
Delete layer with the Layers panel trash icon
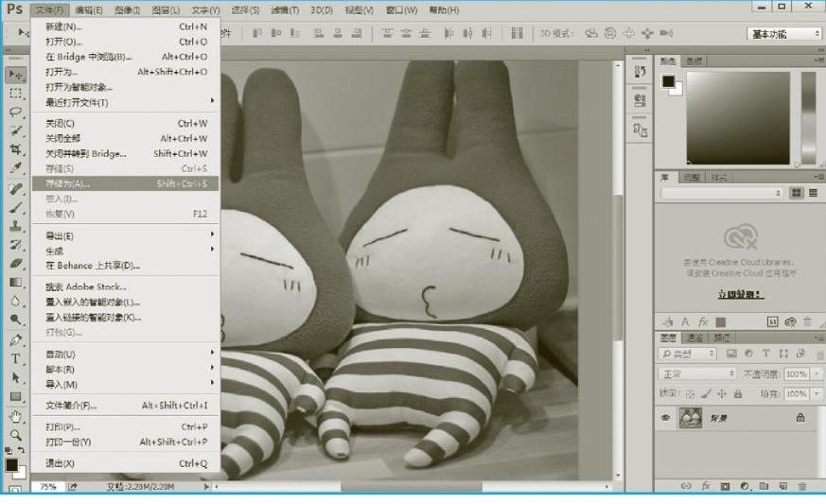[802, 486]
